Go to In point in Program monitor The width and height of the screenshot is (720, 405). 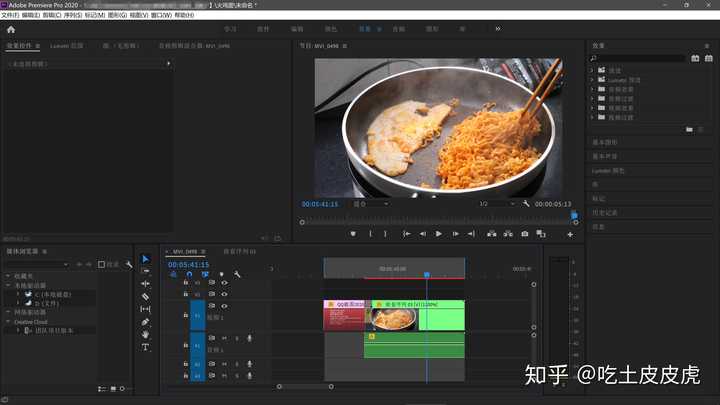pos(406,234)
